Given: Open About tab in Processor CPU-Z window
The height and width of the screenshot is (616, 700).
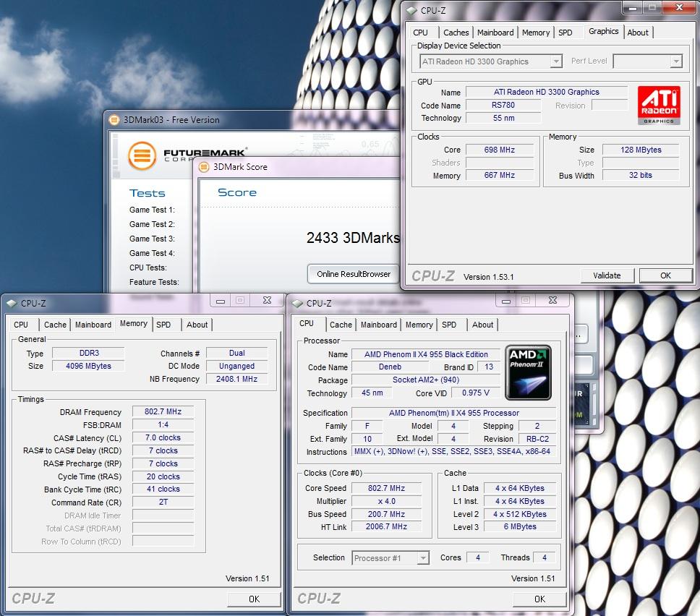Looking at the screenshot, I should [x=482, y=325].
